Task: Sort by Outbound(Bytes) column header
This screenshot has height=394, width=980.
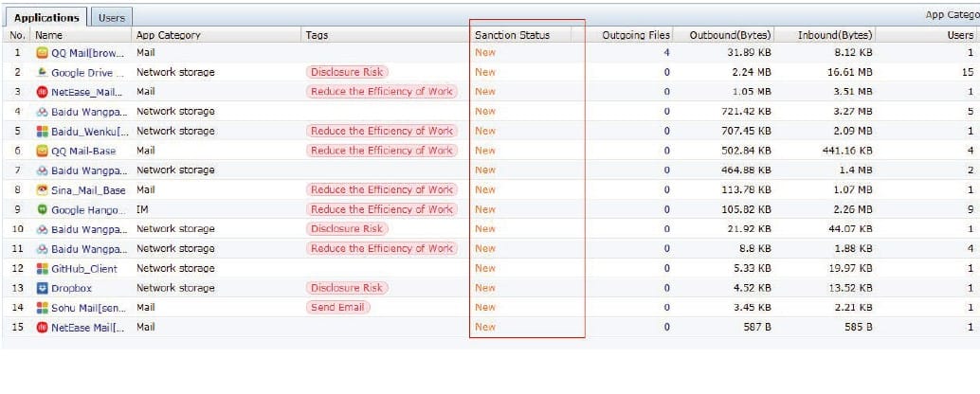Action: (x=730, y=35)
